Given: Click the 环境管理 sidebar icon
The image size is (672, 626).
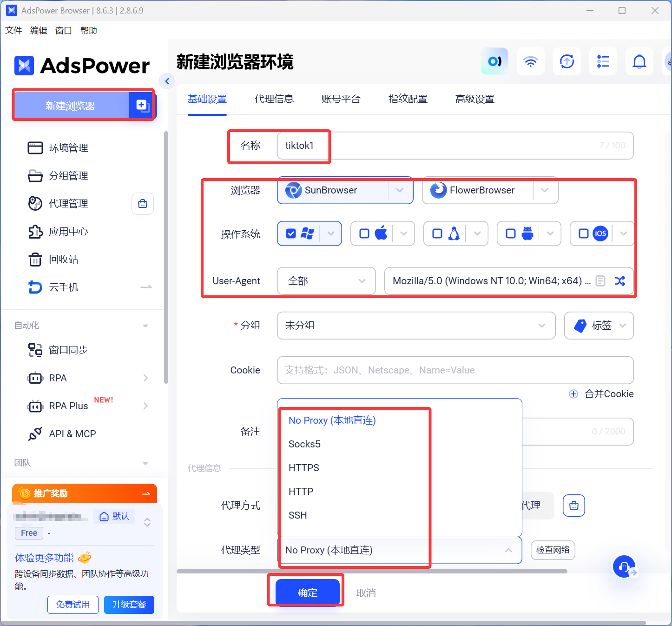Looking at the screenshot, I should click(35, 148).
